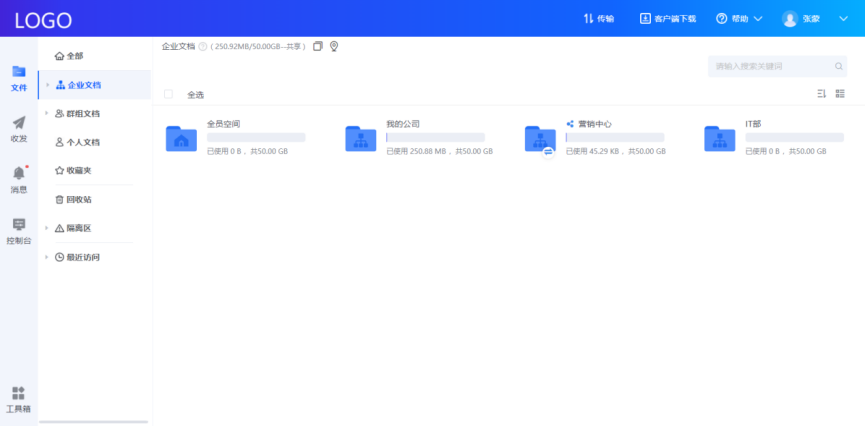Image resolution: width=865 pixels, height=426 pixels.
Task: Click the 客户端下载 button
Action: click(668, 18)
